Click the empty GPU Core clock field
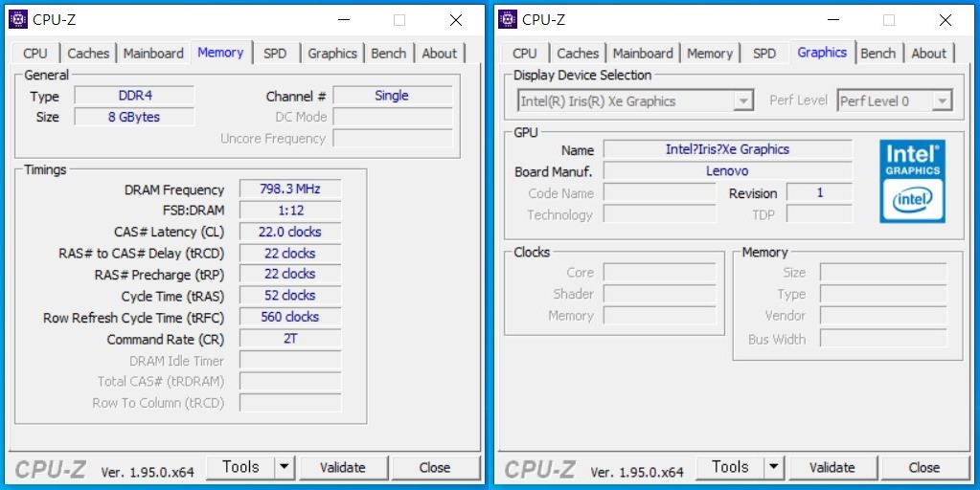 [x=660, y=272]
